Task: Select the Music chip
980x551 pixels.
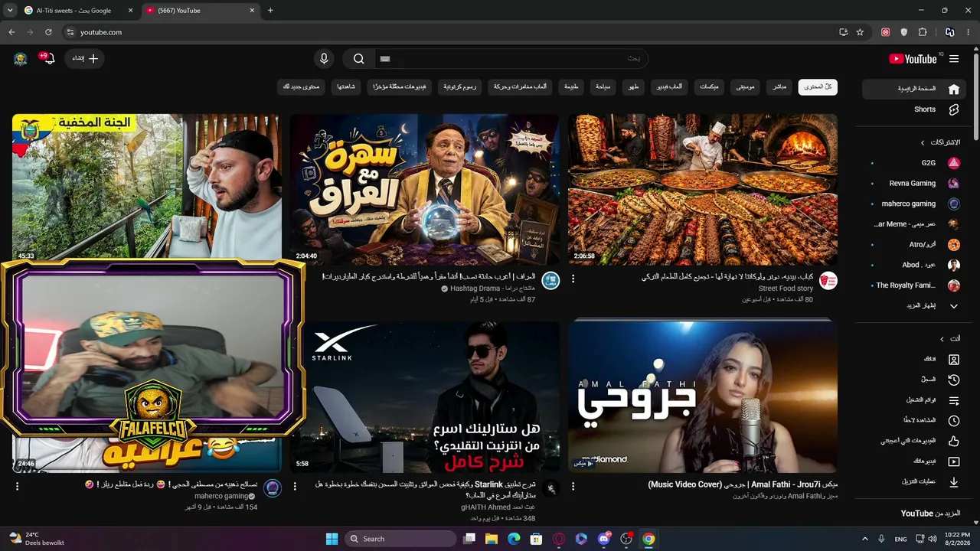Action: coord(745,87)
